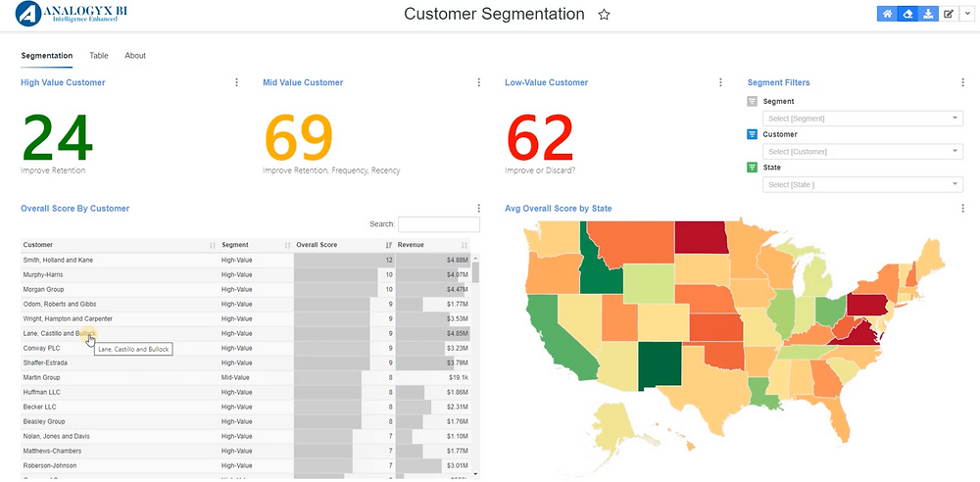Image resolution: width=980 pixels, height=482 pixels.
Task: Click dark green New Mexico on the map
Action: pyautogui.click(x=660, y=367)
